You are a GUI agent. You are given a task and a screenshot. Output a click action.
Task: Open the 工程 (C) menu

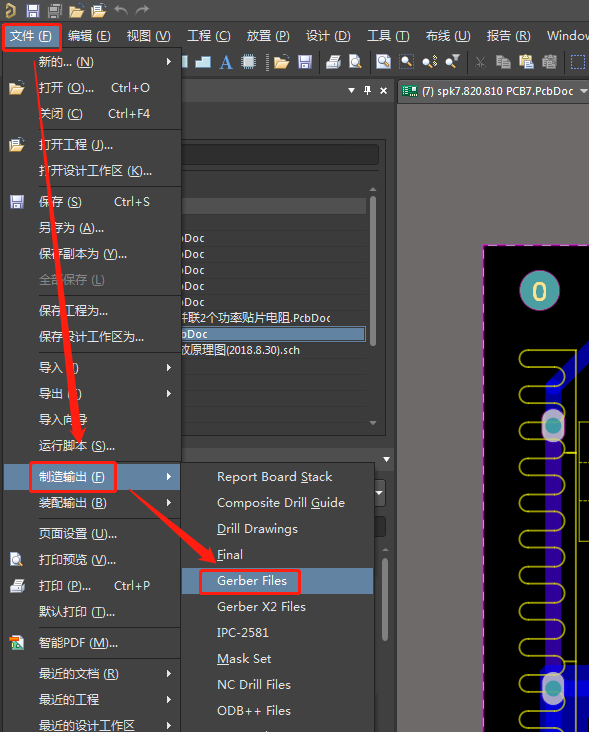[209, 36]
